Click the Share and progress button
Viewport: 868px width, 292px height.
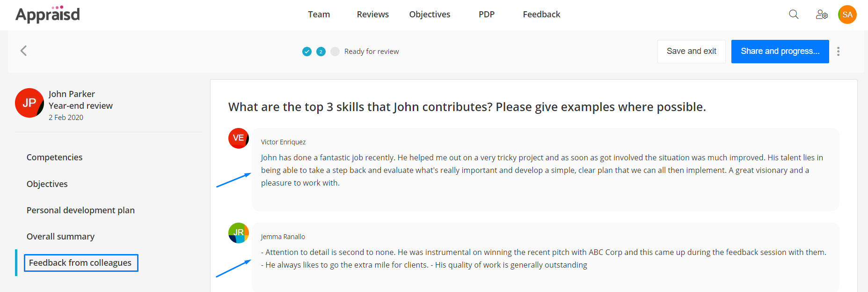tap(780, 52)
